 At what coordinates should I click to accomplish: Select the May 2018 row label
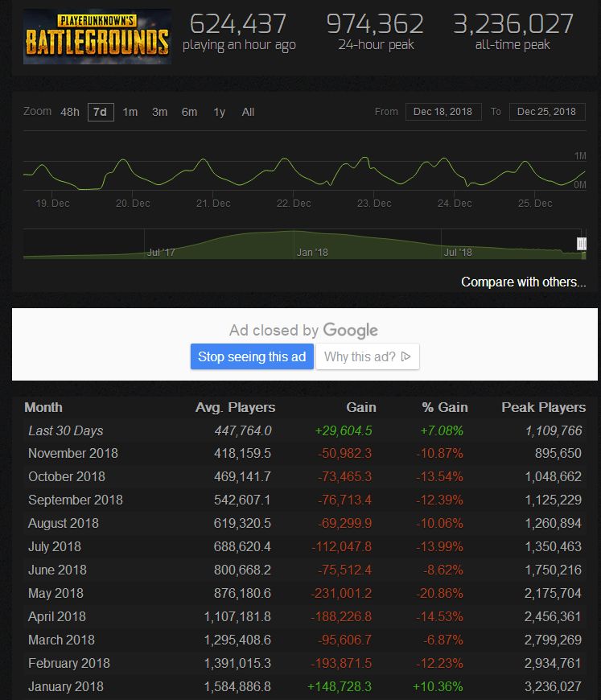[x=56, y=593]
